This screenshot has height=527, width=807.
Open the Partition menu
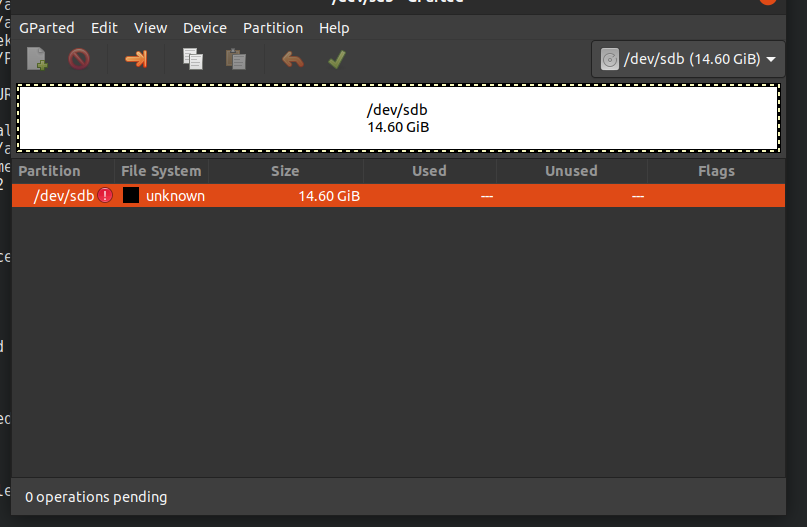(x=273, y=28)
